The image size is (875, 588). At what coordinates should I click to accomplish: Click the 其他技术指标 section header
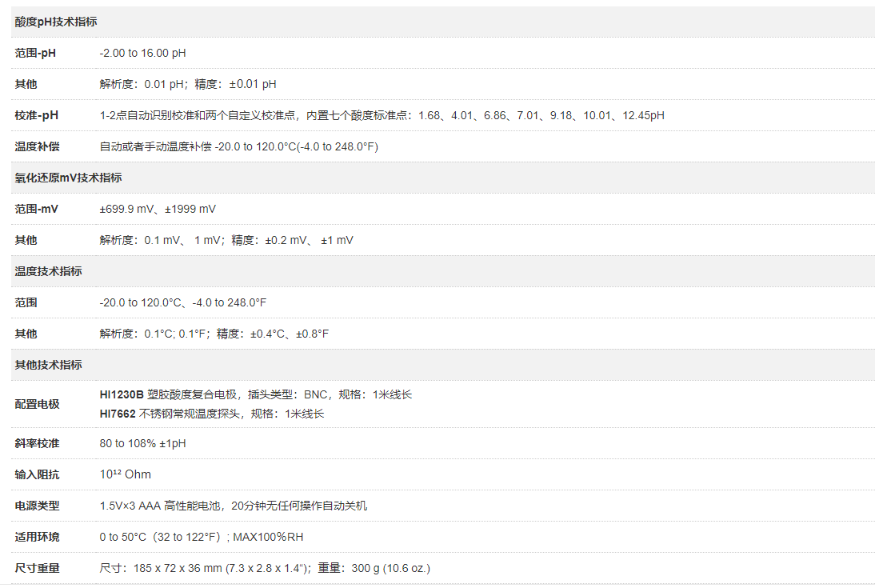click(x=48, y=365)
